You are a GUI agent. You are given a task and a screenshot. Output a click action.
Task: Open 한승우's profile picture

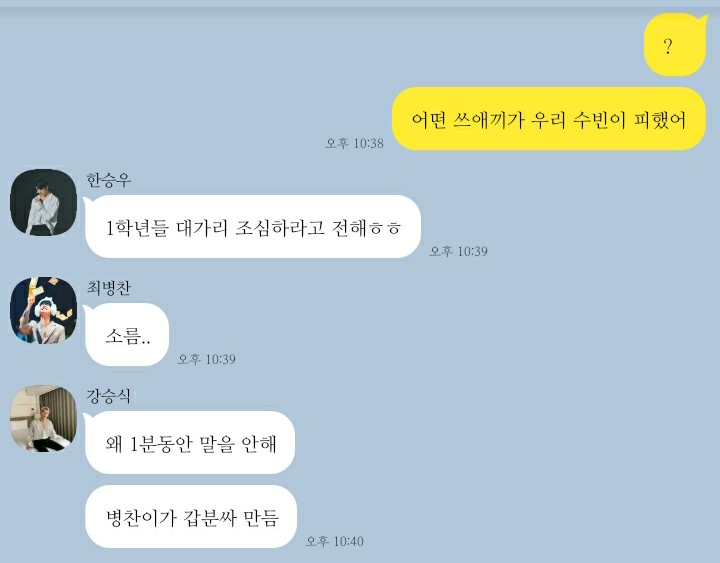(x=44, y=202)
